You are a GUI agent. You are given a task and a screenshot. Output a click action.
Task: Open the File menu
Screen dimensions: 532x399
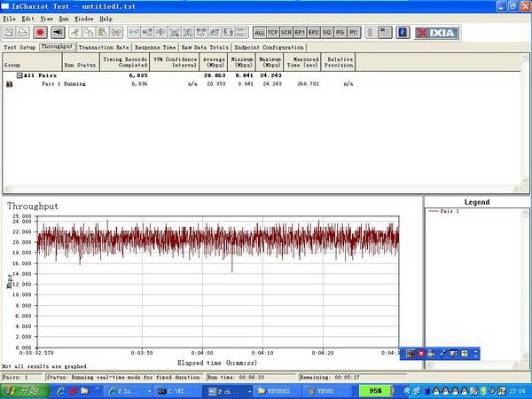[9, 18]
